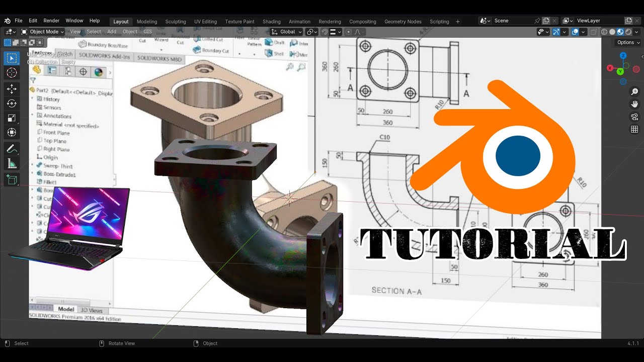
Task: Toggle viewport gizmos visibility
Action: 556,32
